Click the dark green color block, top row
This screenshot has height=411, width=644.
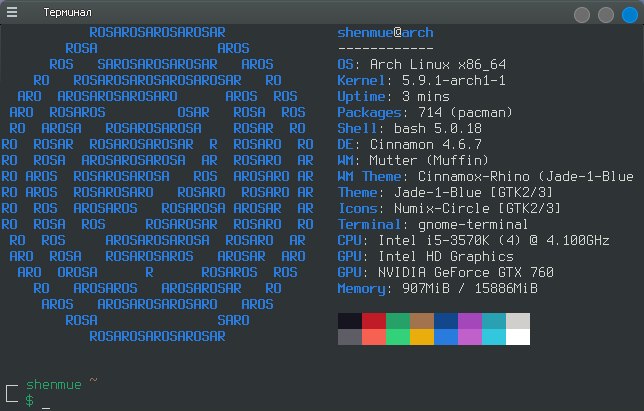398,321
